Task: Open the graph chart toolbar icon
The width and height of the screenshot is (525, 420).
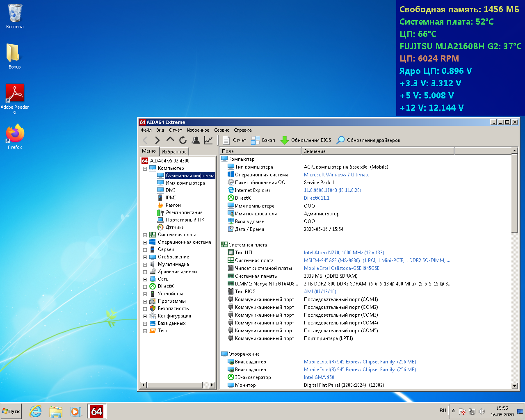Action: coord(208,140)
